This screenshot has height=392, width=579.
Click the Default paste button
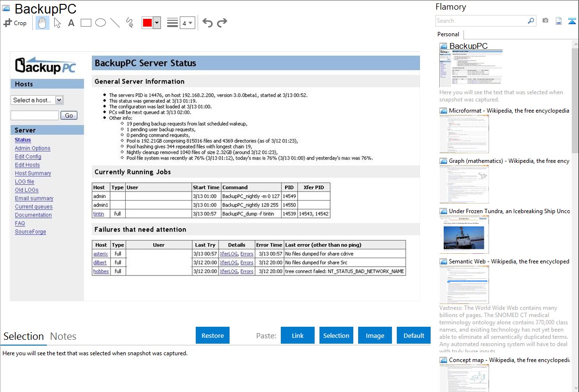point(414,335)
